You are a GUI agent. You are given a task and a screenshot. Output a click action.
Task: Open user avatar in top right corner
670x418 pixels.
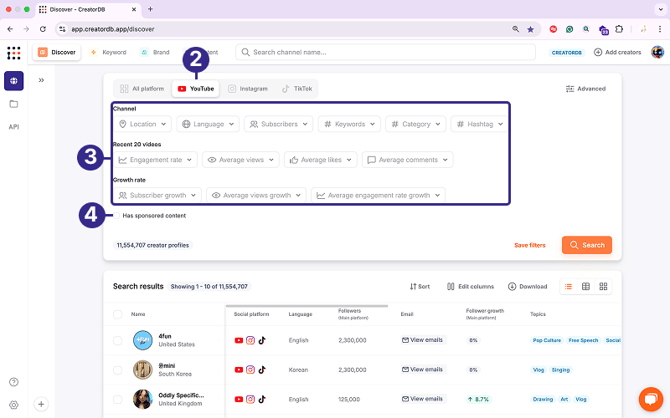tap(657, 52)
